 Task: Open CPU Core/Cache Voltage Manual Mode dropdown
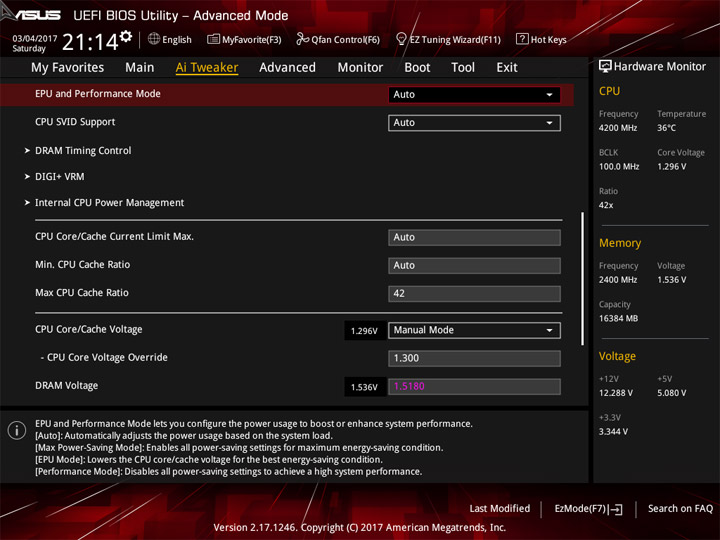474,331
